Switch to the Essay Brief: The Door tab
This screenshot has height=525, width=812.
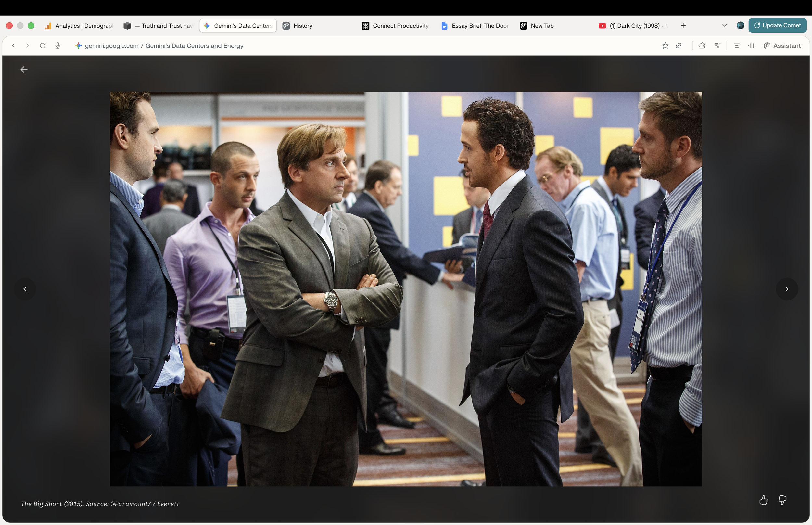(x=475, y=26)
